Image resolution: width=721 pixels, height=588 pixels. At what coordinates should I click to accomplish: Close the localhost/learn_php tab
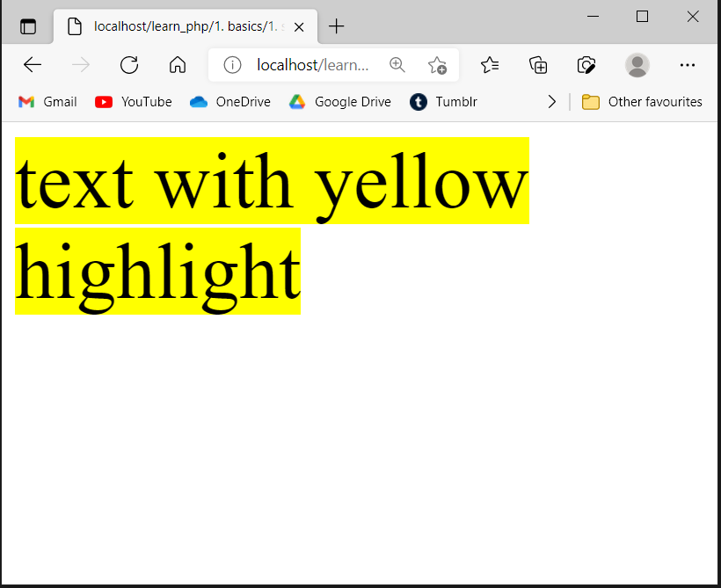299,26
